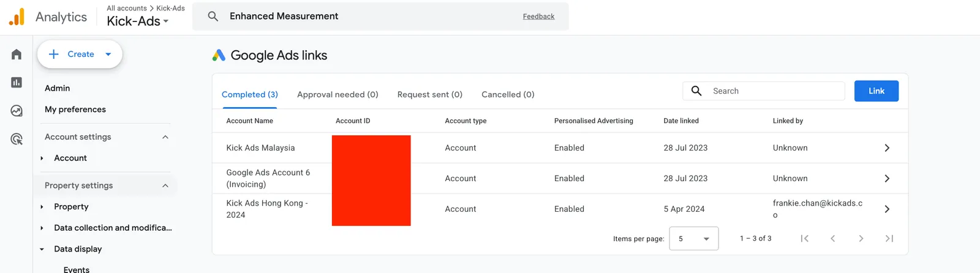Switch to Approval needed (0) tab

(x=337, y=94)
